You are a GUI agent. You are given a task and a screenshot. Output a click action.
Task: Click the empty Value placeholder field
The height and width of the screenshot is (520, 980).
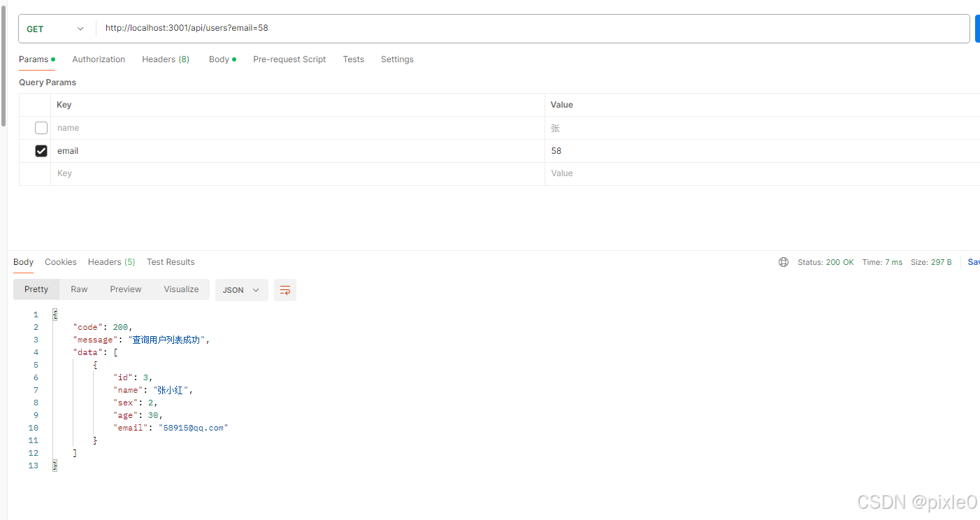[763, 173]
